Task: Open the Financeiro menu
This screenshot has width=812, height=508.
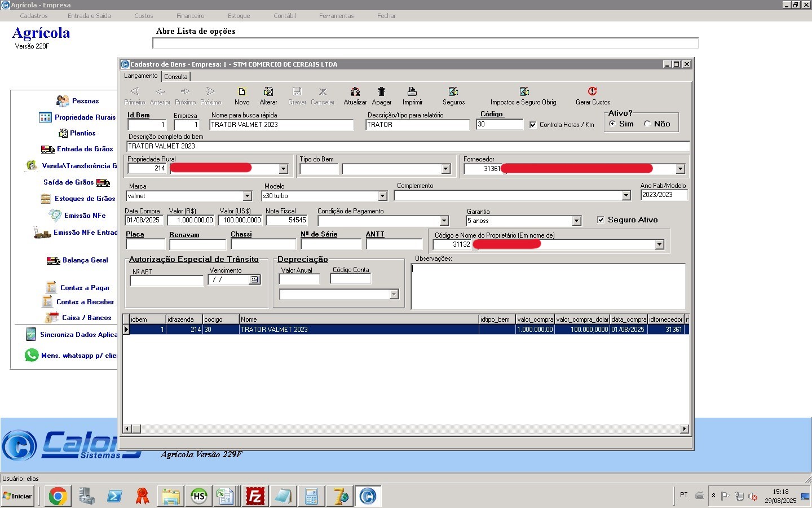Action: [x=190, y=16]
